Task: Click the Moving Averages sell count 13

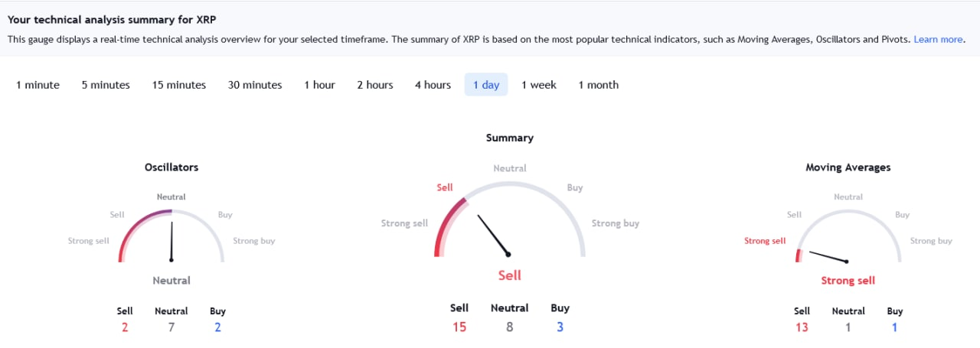Action: [x=802, y=327]
